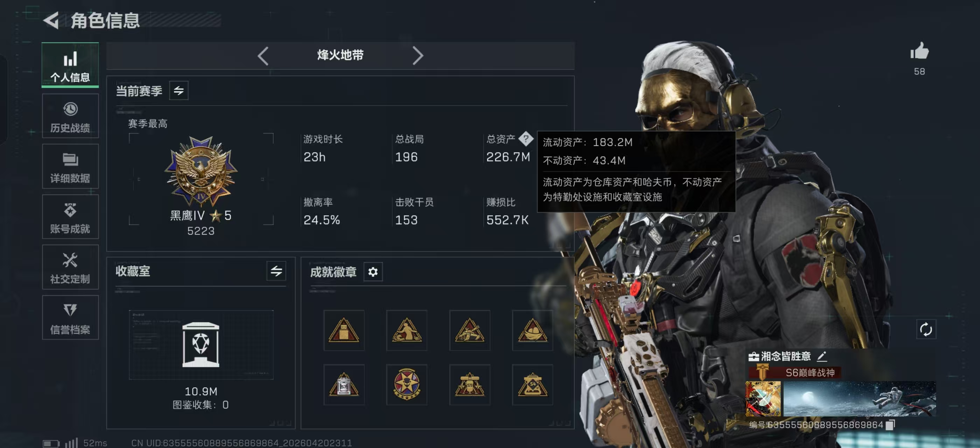The height and width of the screenshot is (448, 980).
Task: Give a thumbs-up like to this profile
Action: coord(919,51)
